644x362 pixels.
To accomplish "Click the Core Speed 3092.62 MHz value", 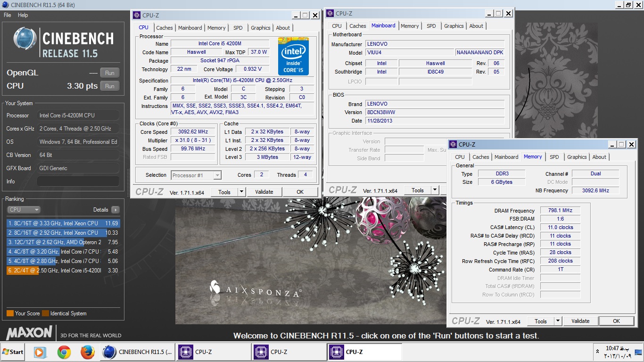I will pyautogui.click(x=193, y=132).
